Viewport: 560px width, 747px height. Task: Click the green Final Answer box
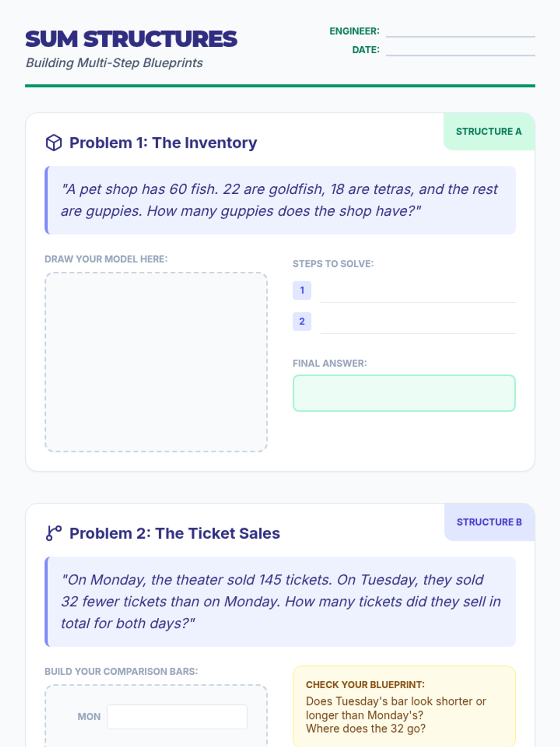pos(404,393)
